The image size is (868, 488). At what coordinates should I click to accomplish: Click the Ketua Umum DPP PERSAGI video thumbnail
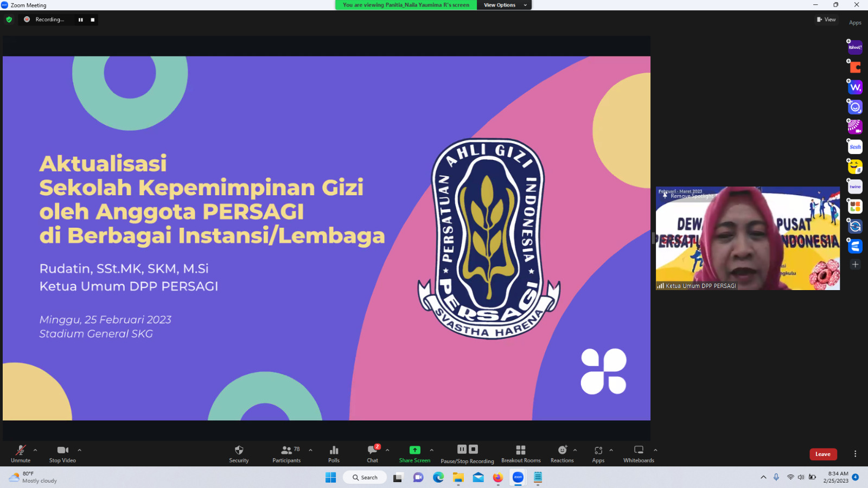pyautogui.click(x=748, y=239)
